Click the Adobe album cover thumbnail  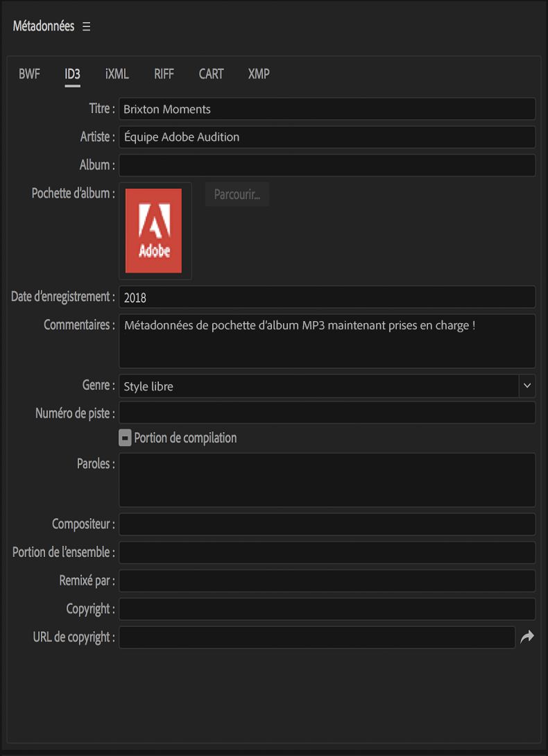click(x=153, y=231)
